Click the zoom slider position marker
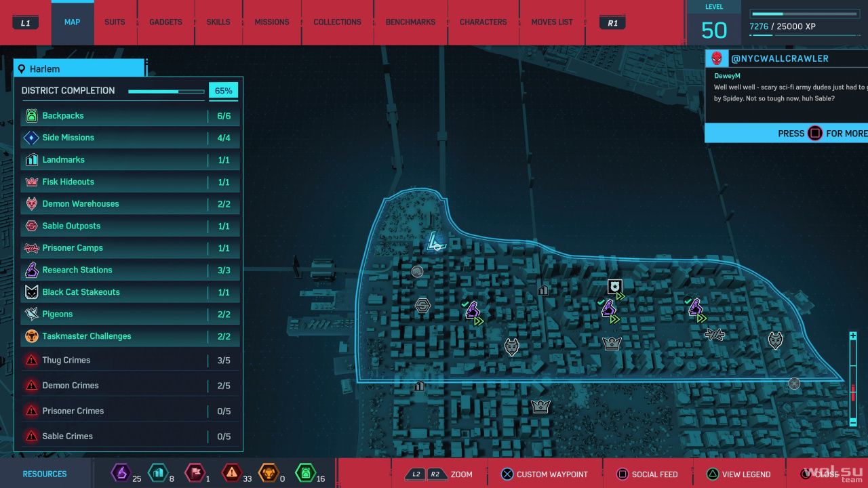 (853, 392)
